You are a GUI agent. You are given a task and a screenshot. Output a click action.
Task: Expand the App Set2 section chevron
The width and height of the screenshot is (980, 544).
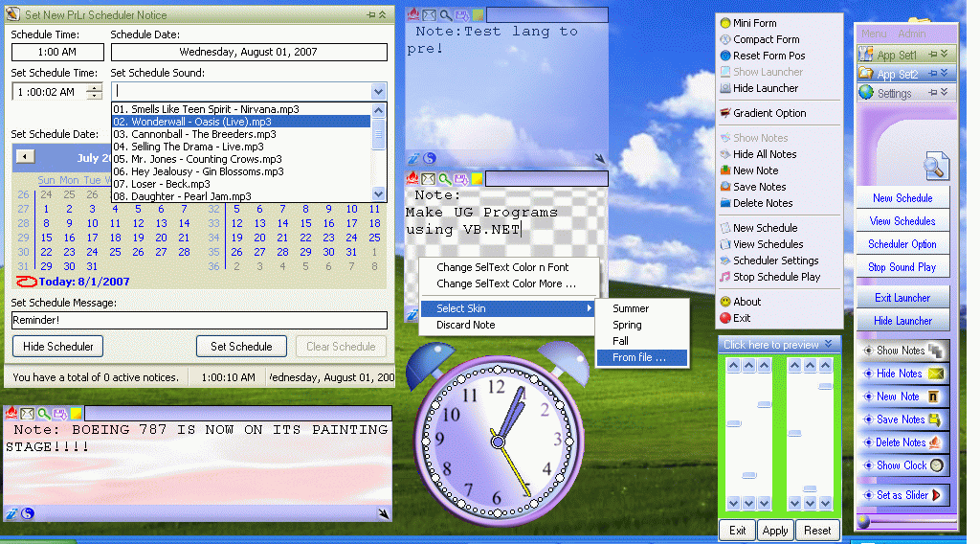944,74
